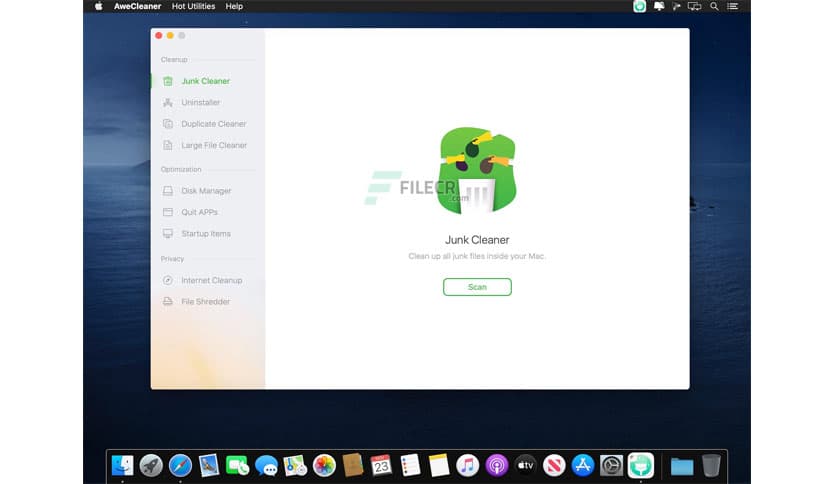Open the Trash in the Dock
The image size is (836, 484).
pos(711,465)
